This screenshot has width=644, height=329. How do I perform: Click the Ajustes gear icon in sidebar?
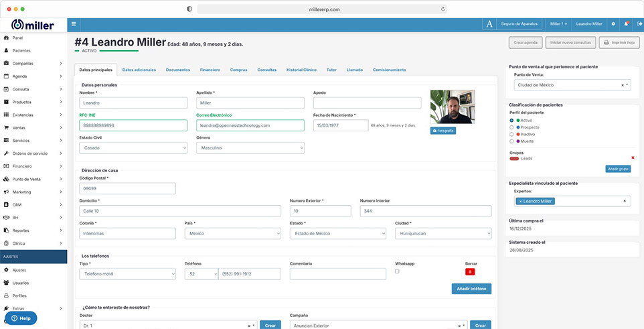(x=6, y=270)
